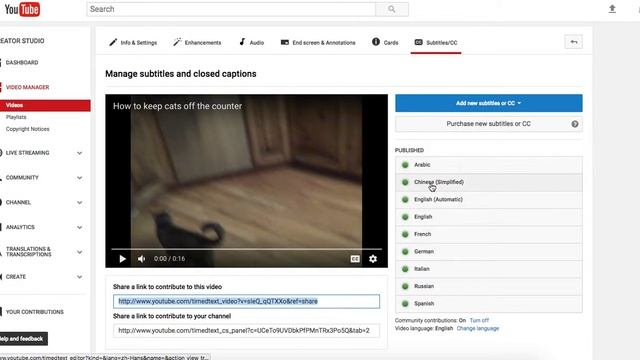Select the Subtitles/CC tab
This screenshot has height=360, width=640.
[x=436, y=42]
